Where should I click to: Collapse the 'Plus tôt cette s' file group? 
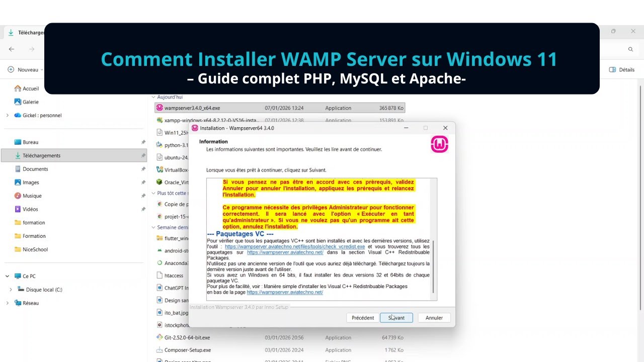pos(154,193)
